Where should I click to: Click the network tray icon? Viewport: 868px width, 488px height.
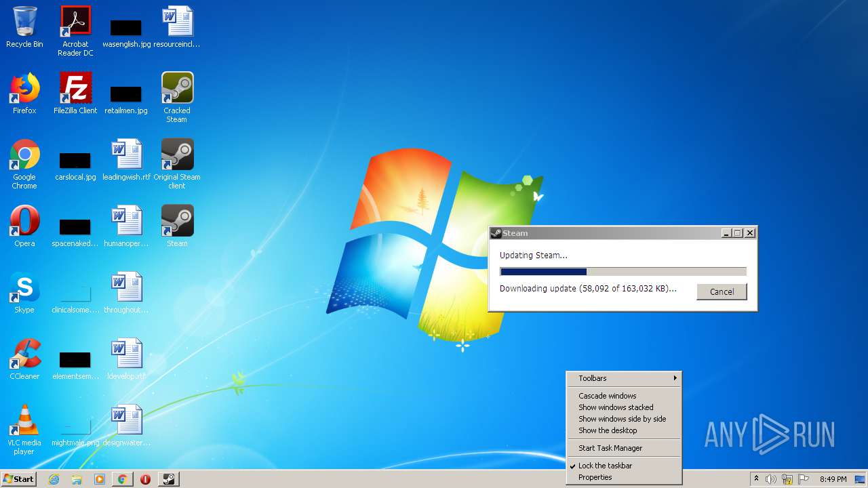[787, 479]
